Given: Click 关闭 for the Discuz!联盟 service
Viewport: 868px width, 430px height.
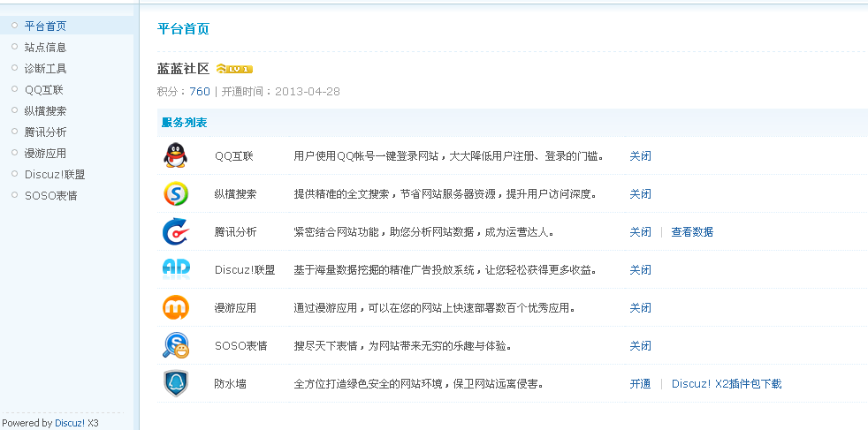Looking at the screenshot, I should click(x=640, y=269).
